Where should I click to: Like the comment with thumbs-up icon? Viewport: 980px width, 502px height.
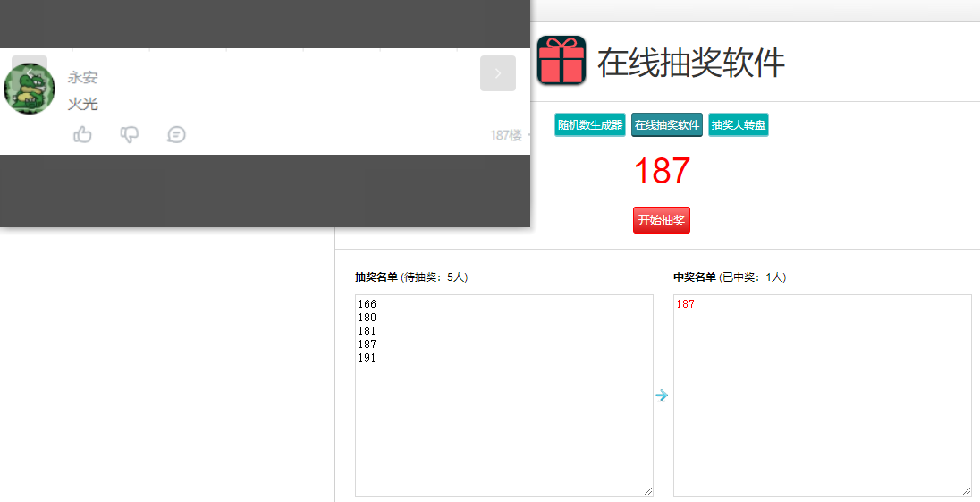[82, 134]
